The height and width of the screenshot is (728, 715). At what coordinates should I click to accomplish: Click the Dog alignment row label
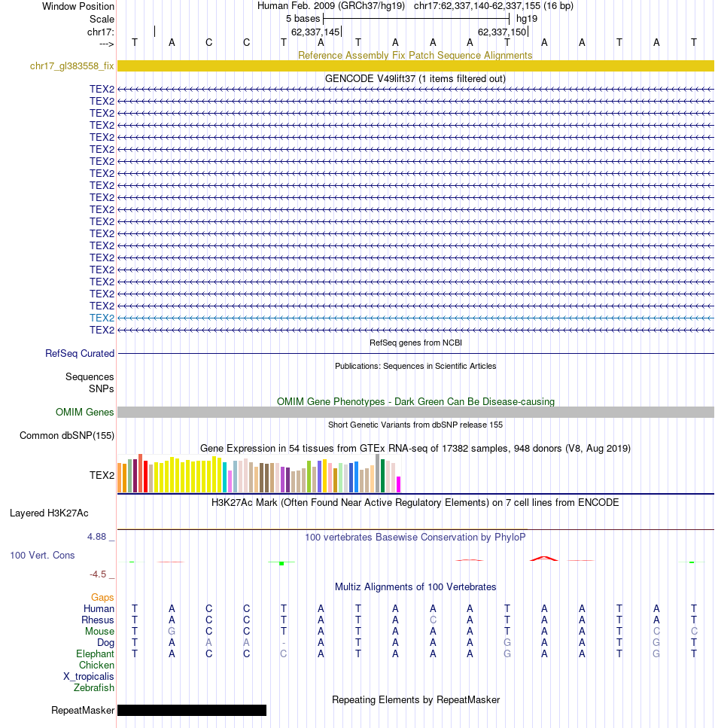[x=105, y=643]
